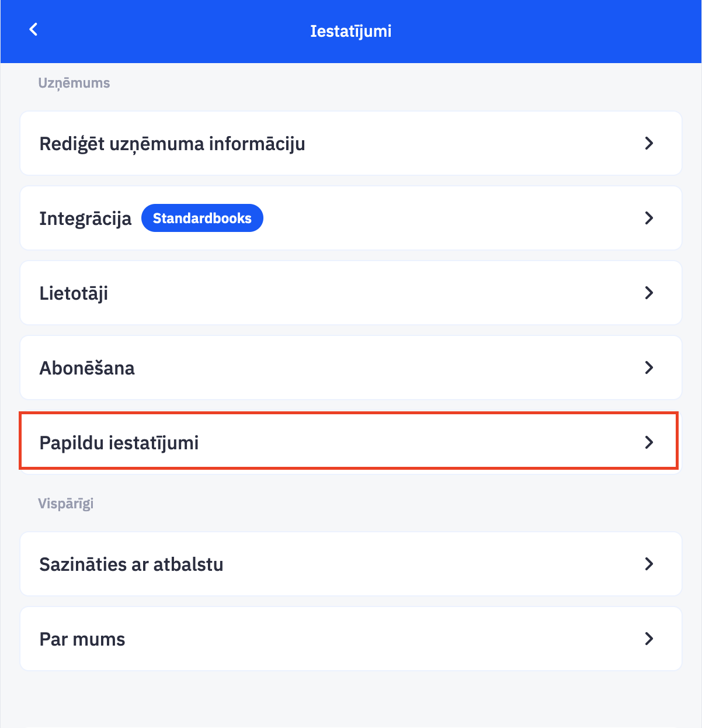Image resolution: width=702 pixels, height=728 pixels.
Task: Open the Abonēšana entry
Action: pos(87,368)
